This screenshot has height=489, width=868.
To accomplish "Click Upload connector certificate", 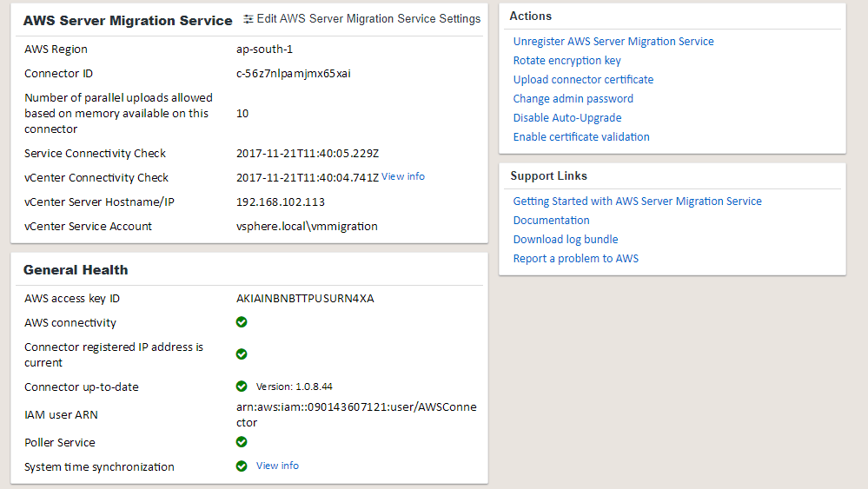I will [x=584, y=80].
